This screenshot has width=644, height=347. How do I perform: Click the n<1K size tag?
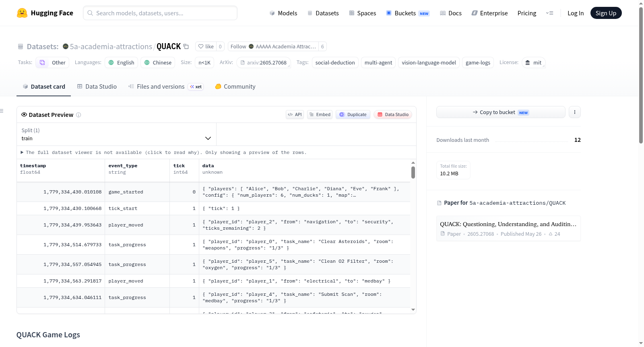click(x=204, y=62)
